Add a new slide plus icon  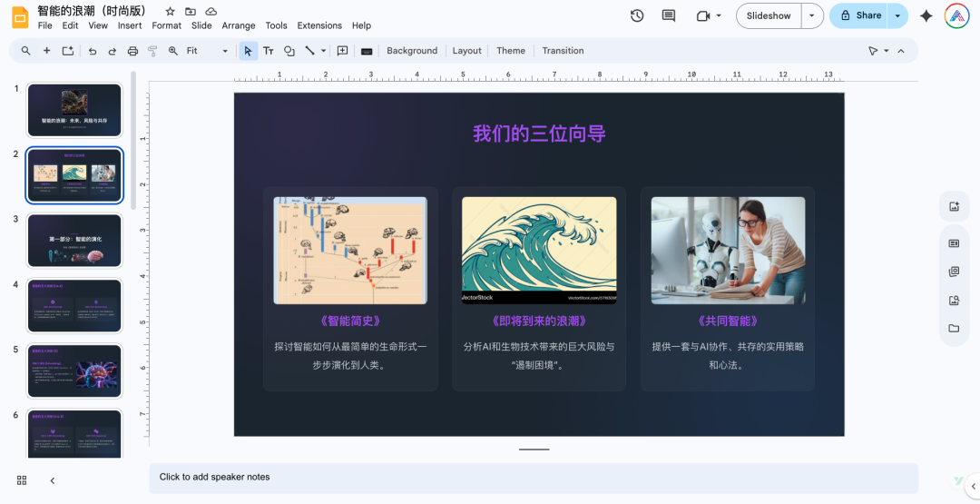(46, 51)
